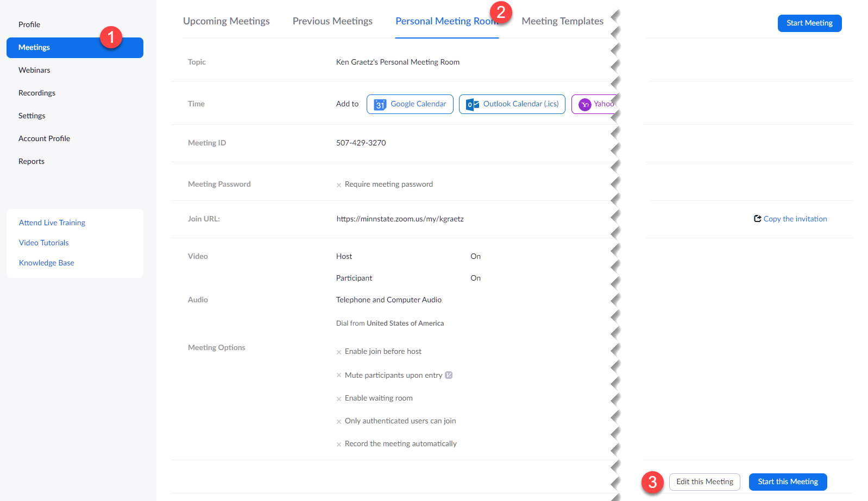Click the X mark beside Enable join before host
868x501 pixels.
(339, 352)
